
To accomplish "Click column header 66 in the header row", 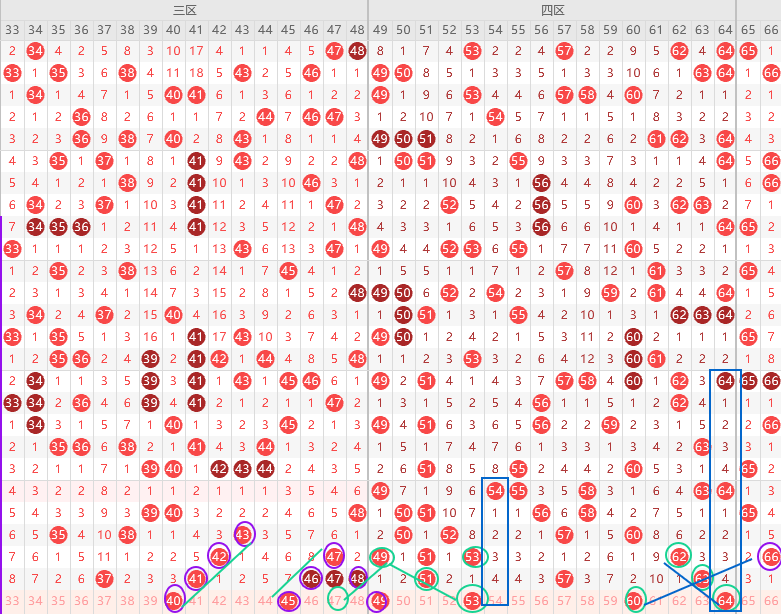I will coord(771,30).
